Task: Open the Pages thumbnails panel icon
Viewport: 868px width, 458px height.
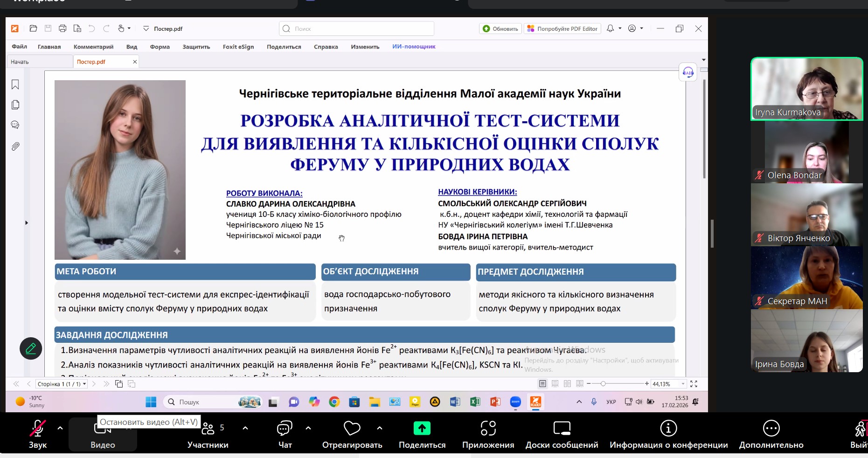Action: 15,105
